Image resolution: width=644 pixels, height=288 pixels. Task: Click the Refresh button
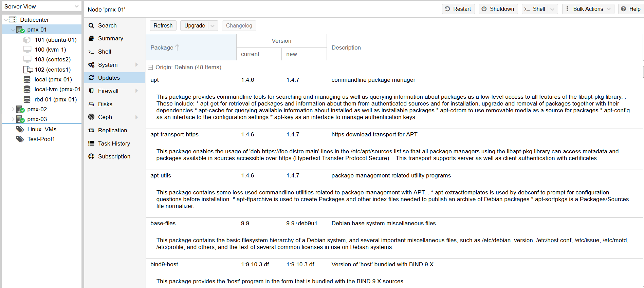[x=163, y=26]
